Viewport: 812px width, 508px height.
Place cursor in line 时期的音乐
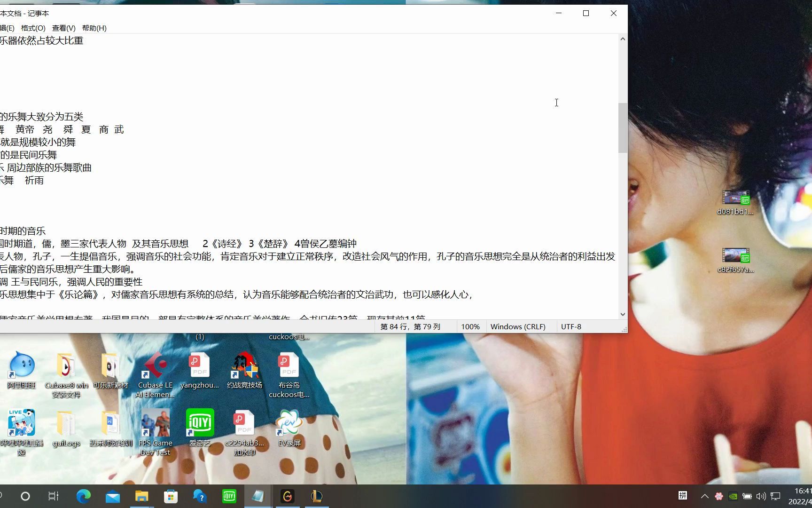coord(23,231)
